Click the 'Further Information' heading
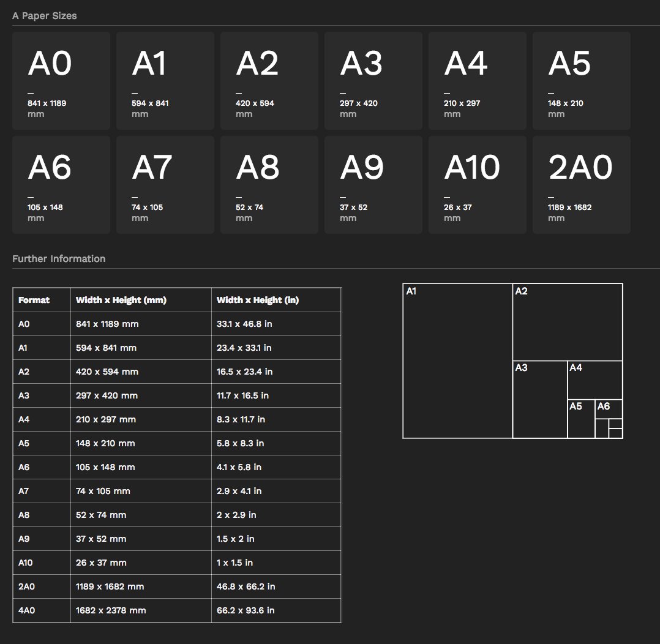The height and width of the screenshot is (644, 660). pos(59,258)
